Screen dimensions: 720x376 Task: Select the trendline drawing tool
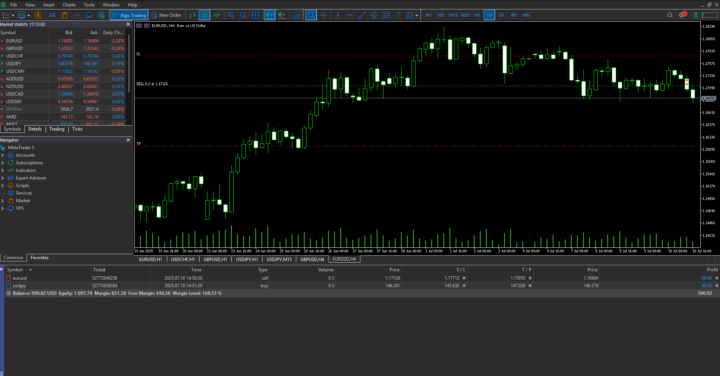[362, 15]
